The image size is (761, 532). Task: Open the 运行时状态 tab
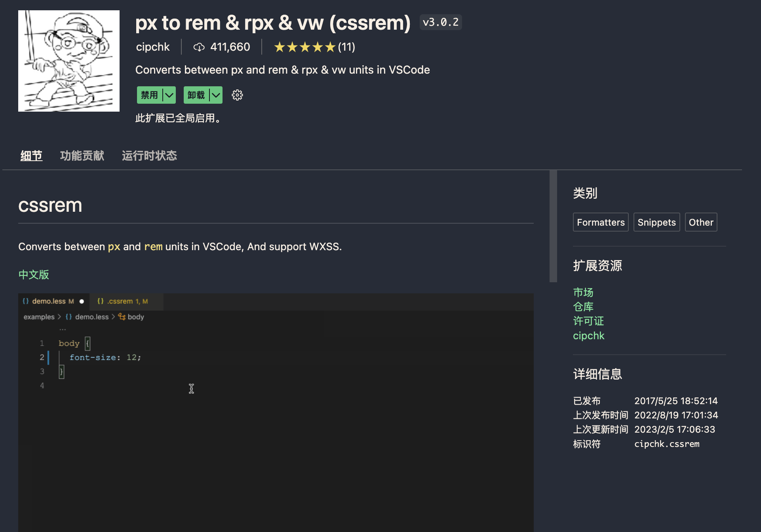tap(149, 156)
